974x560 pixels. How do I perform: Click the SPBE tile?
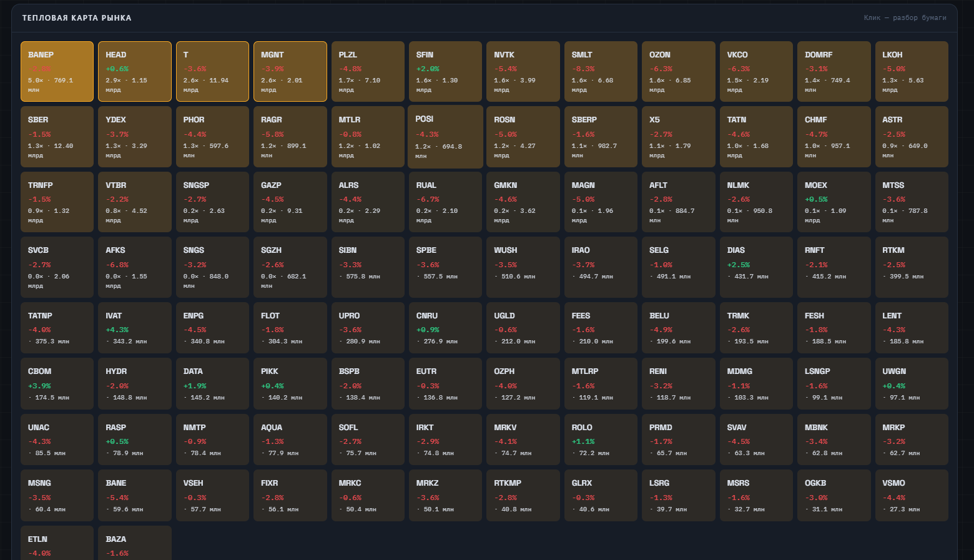pyautogui.click(x=446, y=267)
